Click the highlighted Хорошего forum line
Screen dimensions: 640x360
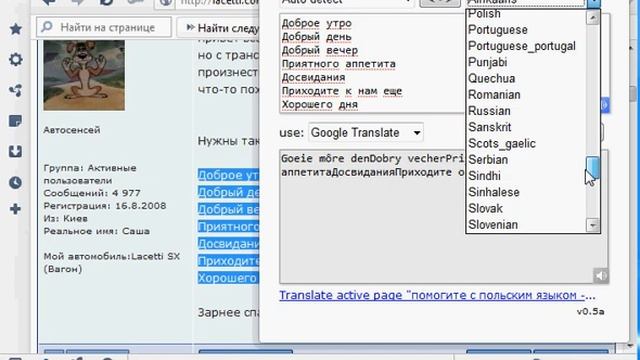[x=229, y=278]
